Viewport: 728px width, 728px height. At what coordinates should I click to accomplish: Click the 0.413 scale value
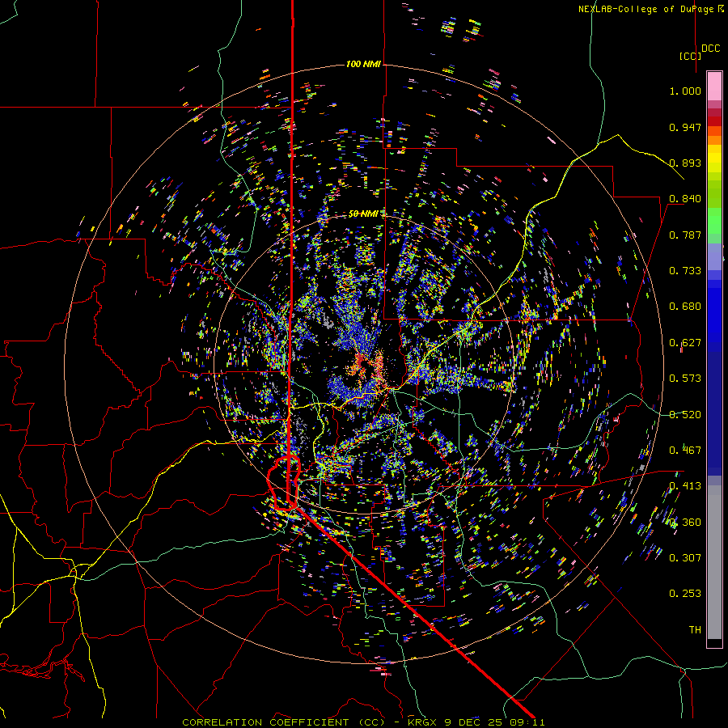[x=685, y=486]
